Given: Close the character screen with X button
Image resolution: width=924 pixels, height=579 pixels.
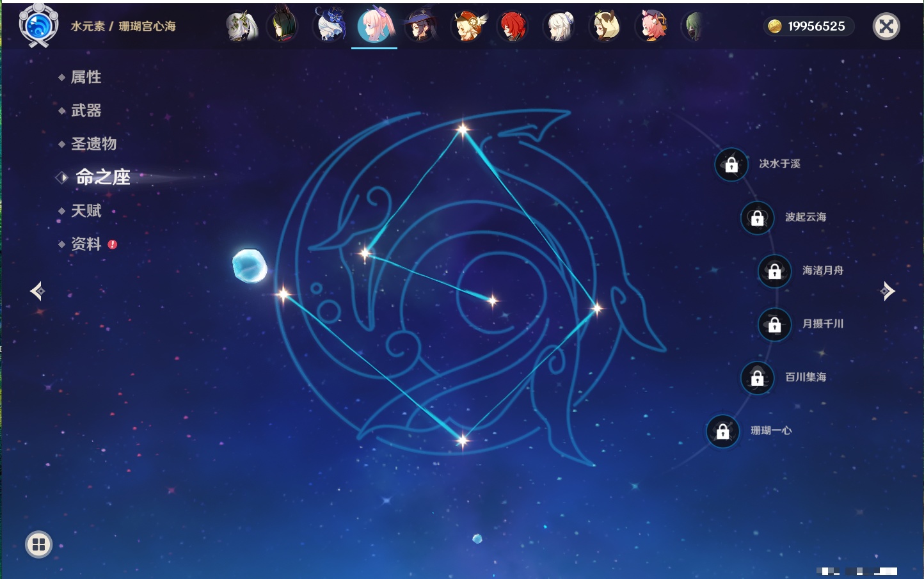Looking at the screenshot, I should pos(886,26).
